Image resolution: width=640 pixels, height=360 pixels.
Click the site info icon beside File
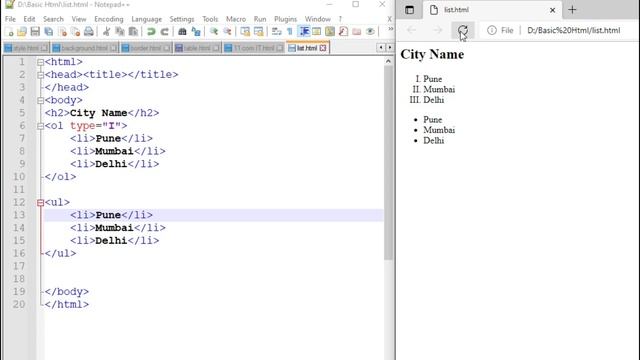492,30
